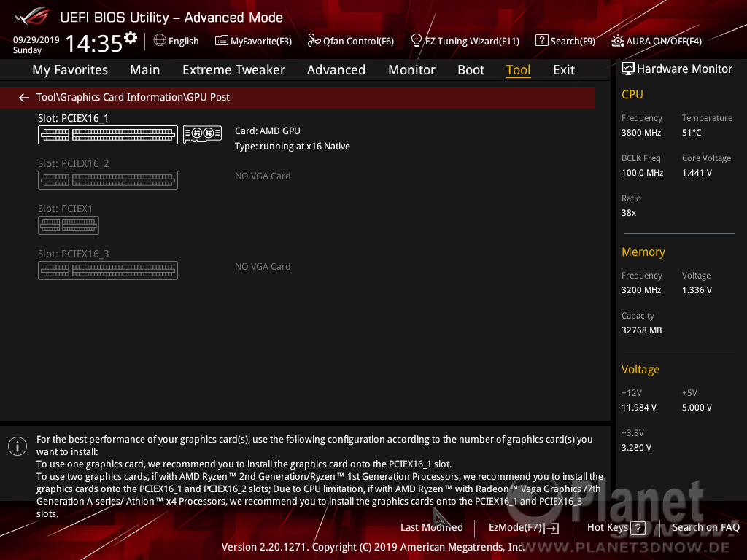
Task: Click the 'Slot: PCIEX16_1' label
Action: [x=73, y=118]
